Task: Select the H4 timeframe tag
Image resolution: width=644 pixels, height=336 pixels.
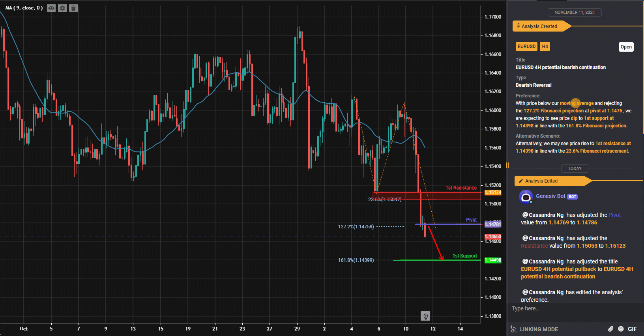Action: [545, 47]
